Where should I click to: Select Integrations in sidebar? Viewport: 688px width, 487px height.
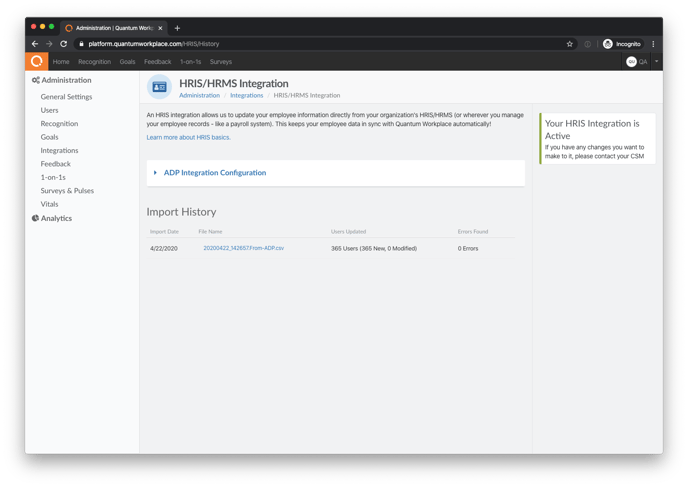pos(59,150)
